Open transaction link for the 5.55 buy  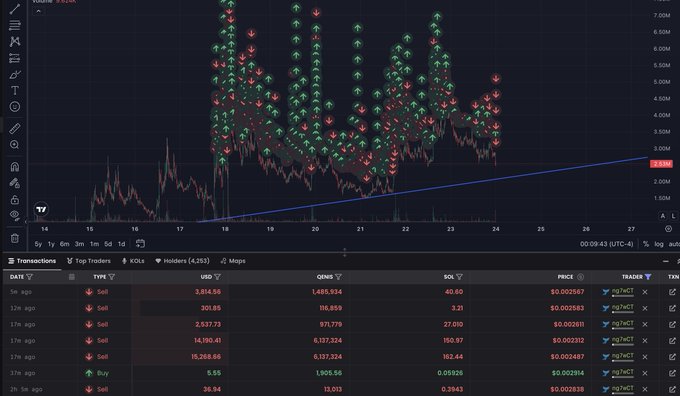click(672, 373)
